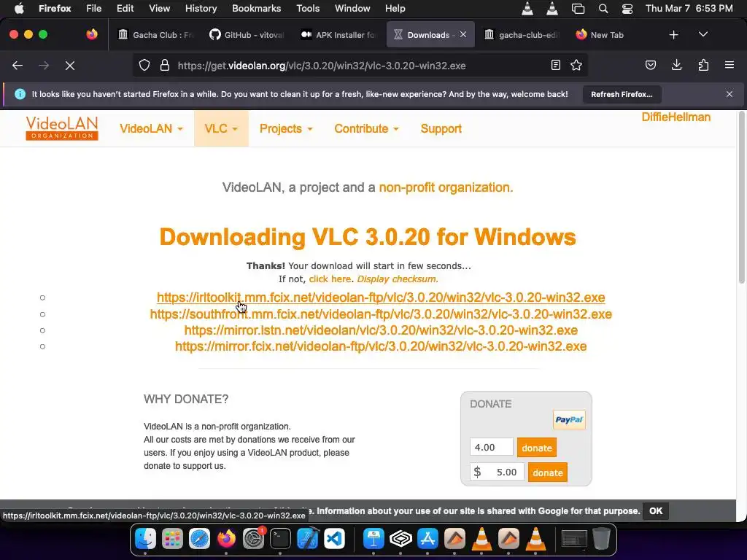
Task: Show site security info via the padlock
Action: click(x=165, y=65)
